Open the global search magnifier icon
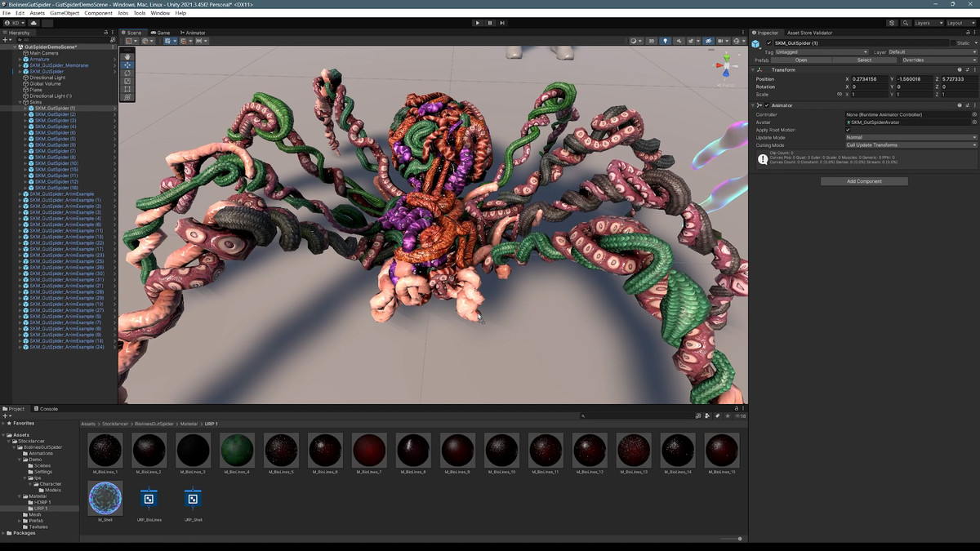The image size is (980, 551). 906,23
